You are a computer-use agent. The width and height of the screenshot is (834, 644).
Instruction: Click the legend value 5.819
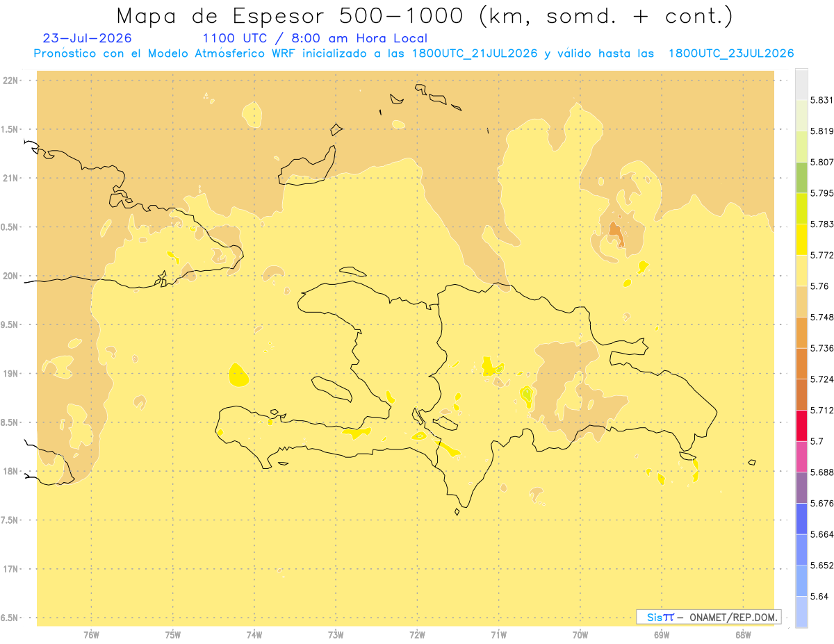(821, 131)
